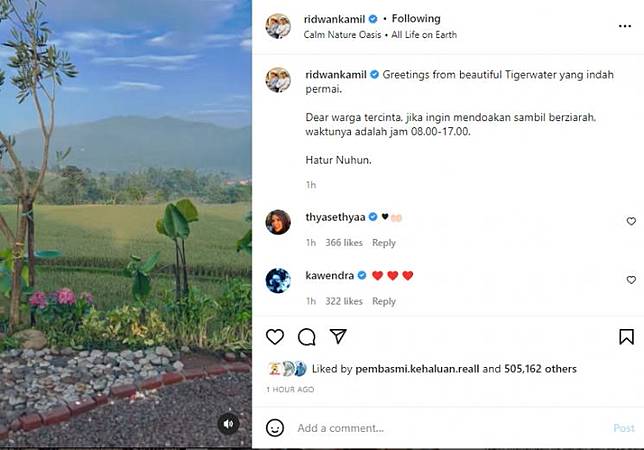Focus the Add a comment field
Viewport: 644px width, 450px height.
452,428
